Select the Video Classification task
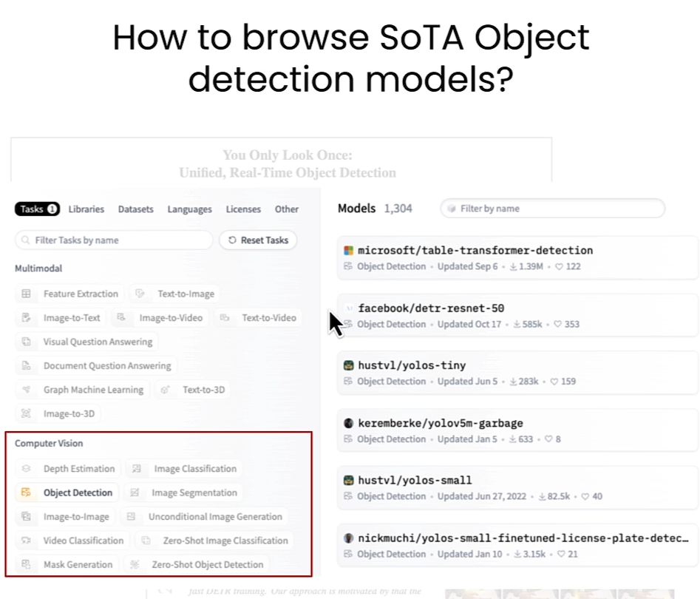Viewport: 700px width, 599px height. coord(72,541)
